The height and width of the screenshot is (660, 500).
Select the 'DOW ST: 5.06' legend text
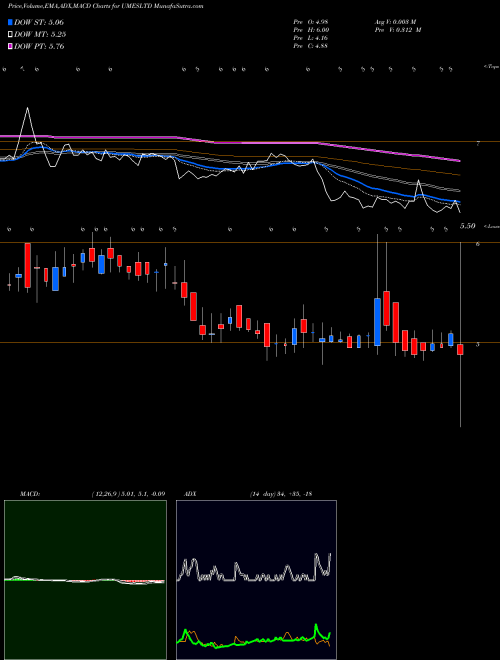point(39,22)
